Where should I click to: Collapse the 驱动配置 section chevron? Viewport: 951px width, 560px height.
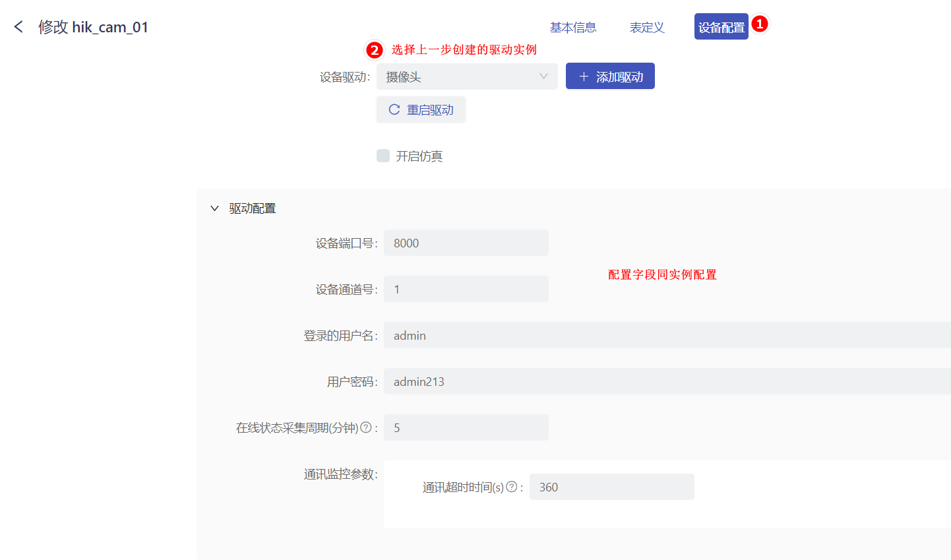point(214,208)
